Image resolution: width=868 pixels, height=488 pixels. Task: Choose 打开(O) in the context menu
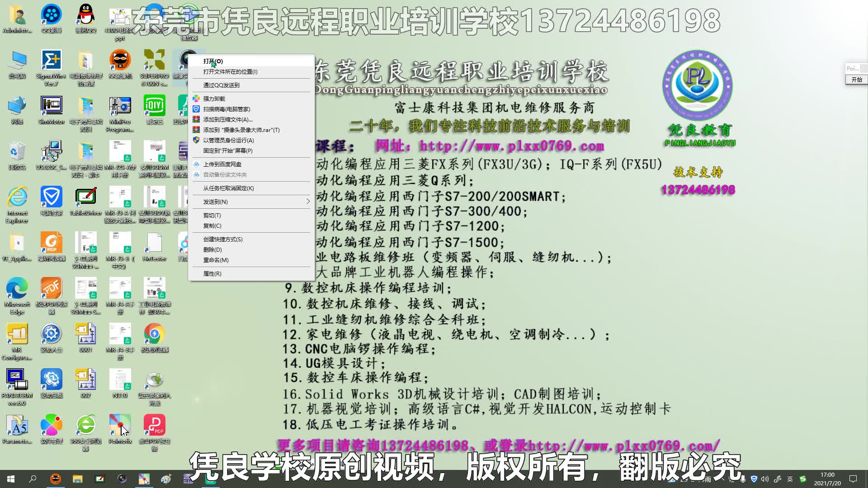pyautogui.click(x=251, y=61)
